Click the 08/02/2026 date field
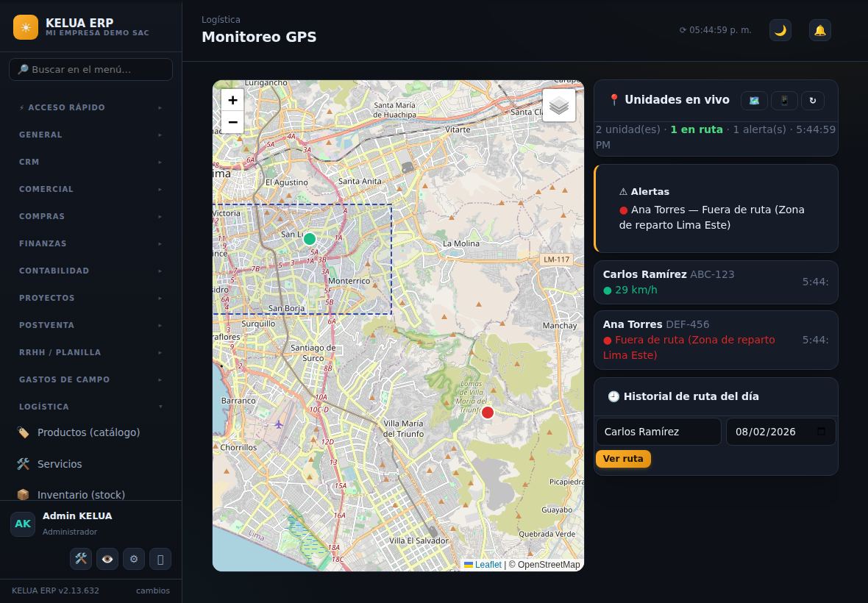The image size is (868, 603). pos(780,432)
